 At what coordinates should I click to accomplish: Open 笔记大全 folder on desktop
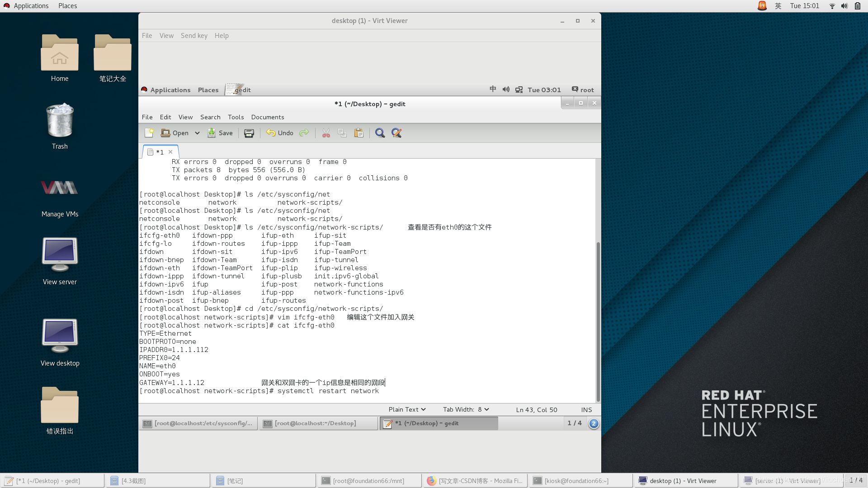(113, 58)
